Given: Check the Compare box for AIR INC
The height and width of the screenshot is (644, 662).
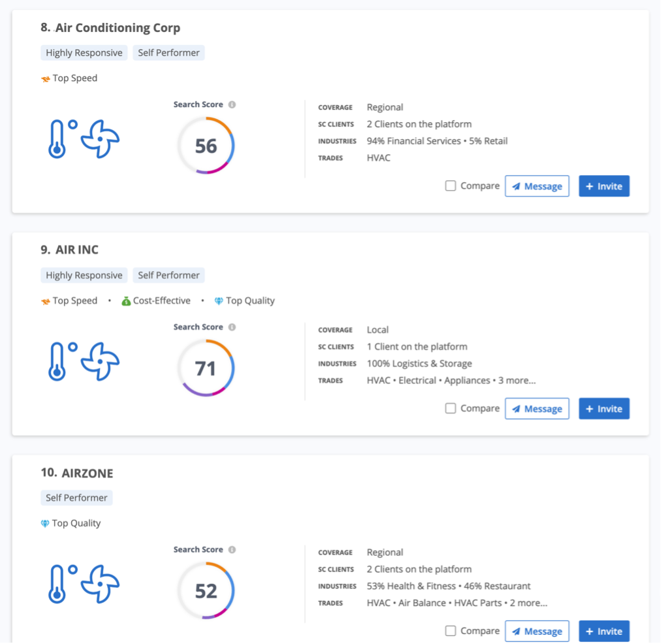Looking at the screenshot, I should tap(450, 408).
